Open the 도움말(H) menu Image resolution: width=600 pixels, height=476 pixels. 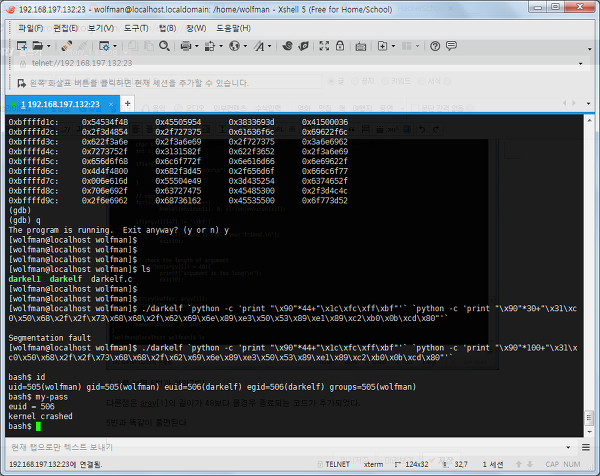233,28
